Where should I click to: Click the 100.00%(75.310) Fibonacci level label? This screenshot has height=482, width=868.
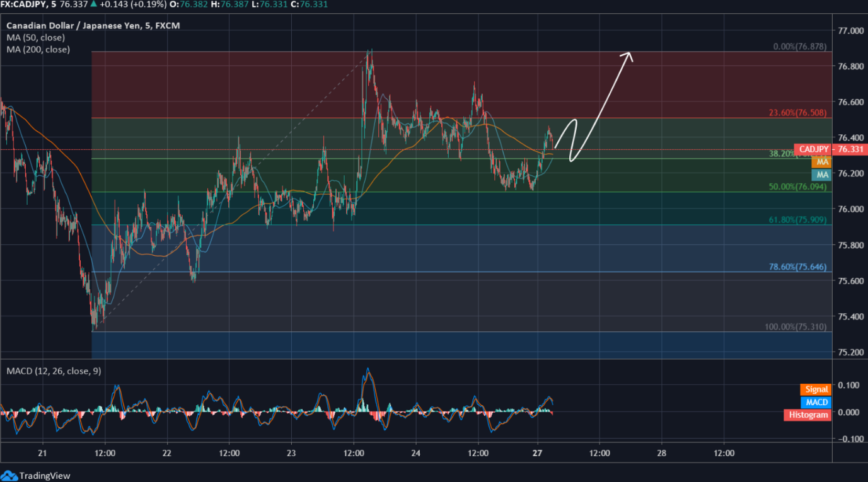click(x=796, y=327)
